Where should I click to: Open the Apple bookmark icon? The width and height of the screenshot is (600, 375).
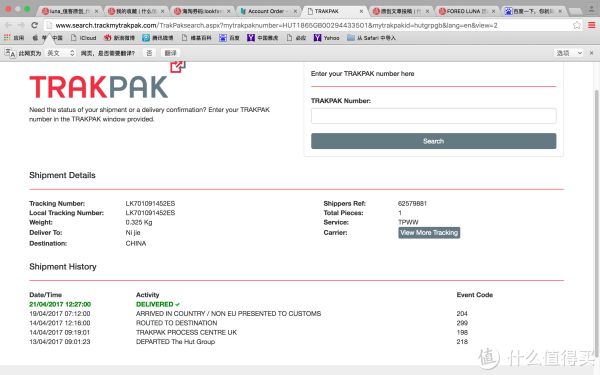coord(35,38)
